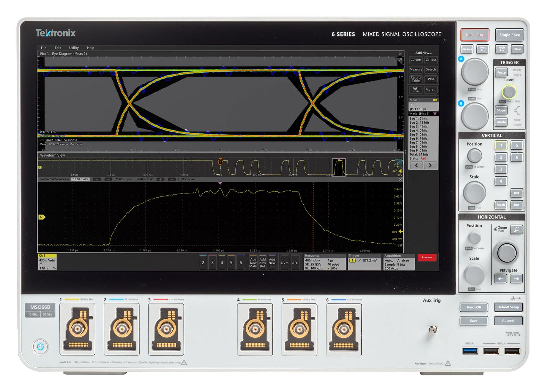Open the Trigger settings badge

[x=365, y=262]
